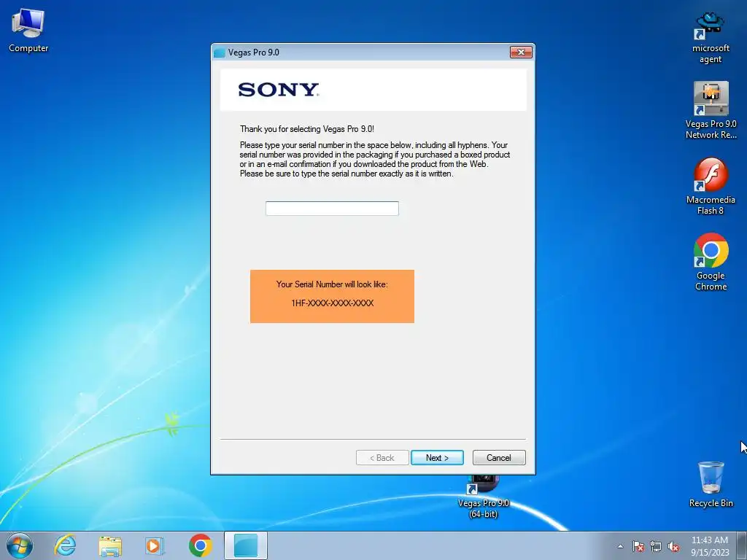Click the Vegas Pro installer taskbar button
The image size is (747, 560).
[x=246, y=545]
